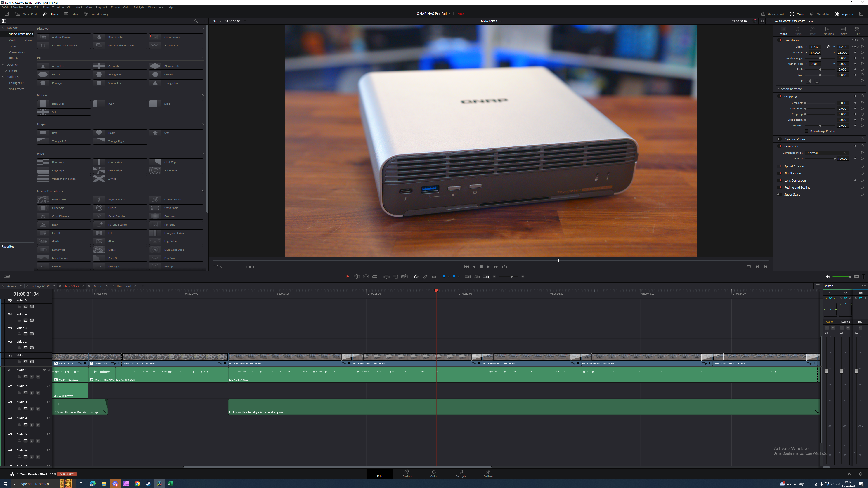This screenshot has height=488, width=868.
Task: Click the blue flag icon
Action: click(x=444, y=276)
